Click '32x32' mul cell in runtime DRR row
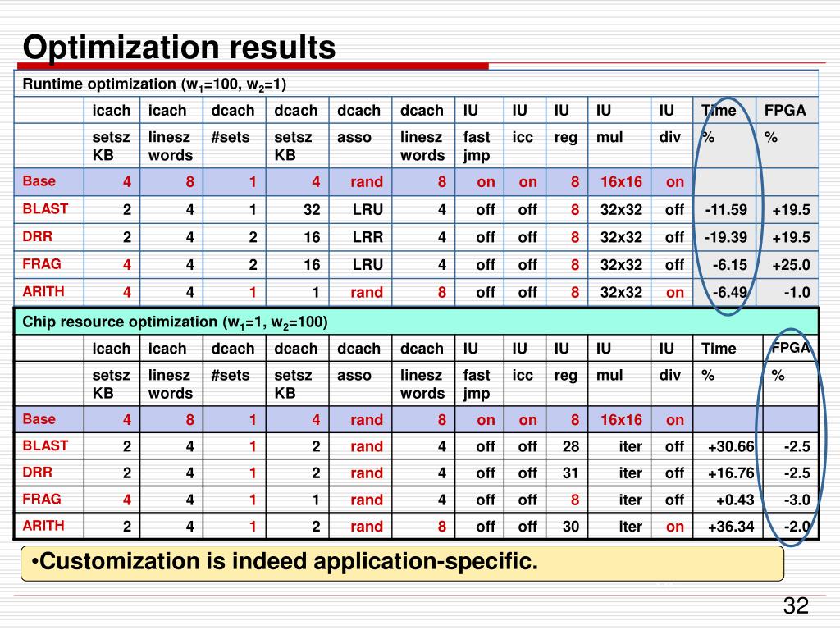840x630 pixels. (621, 237)
